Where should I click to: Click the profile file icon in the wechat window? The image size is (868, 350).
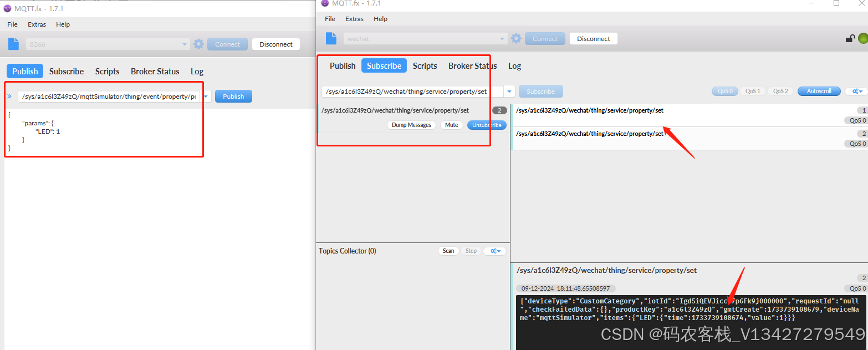pos(331,38)
